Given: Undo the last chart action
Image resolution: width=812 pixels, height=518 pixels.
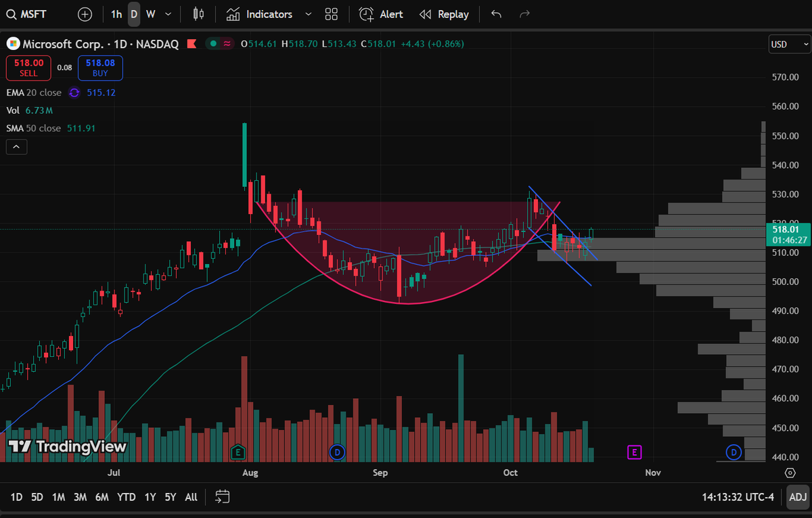Looking at the screenshot, I should (497, 14).
